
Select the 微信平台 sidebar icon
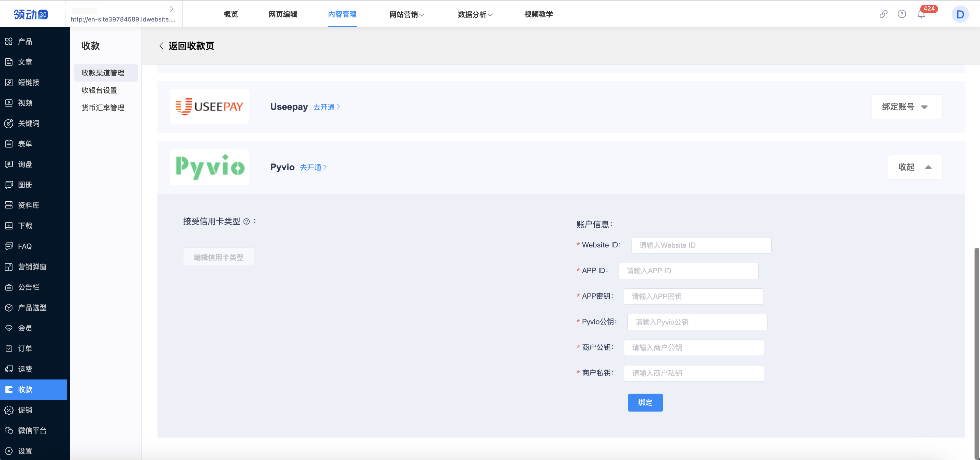(9, 430)
